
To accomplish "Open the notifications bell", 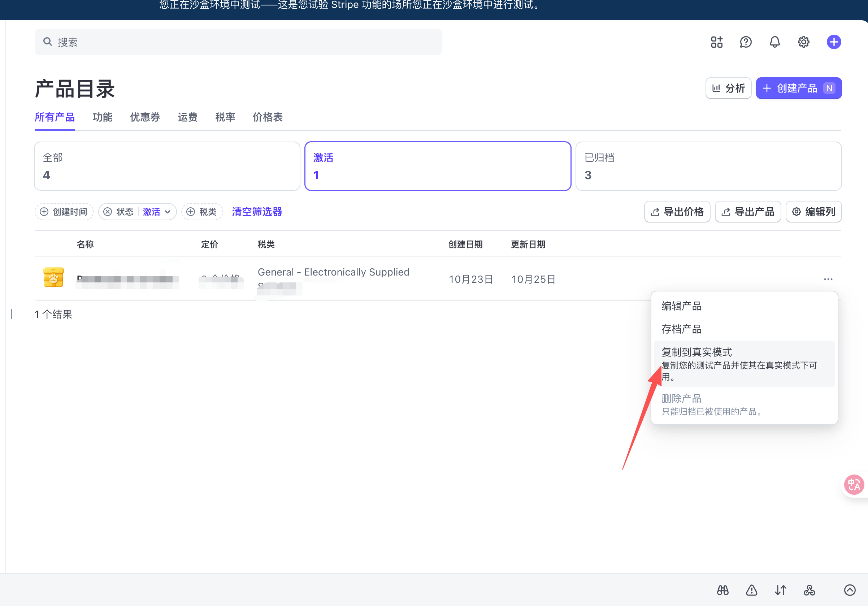I will 774,42.
